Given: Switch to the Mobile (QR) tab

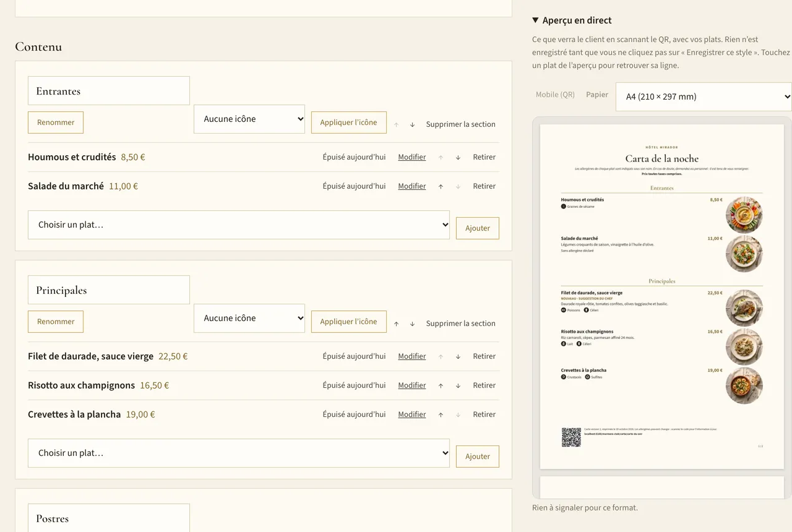Looking at the screenshot, I should point(555,95).
